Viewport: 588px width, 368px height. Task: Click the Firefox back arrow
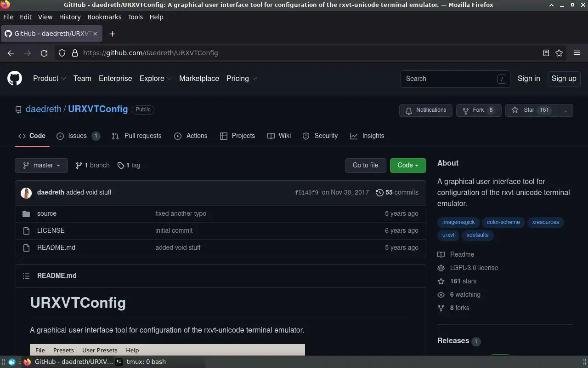pos(11,53)
